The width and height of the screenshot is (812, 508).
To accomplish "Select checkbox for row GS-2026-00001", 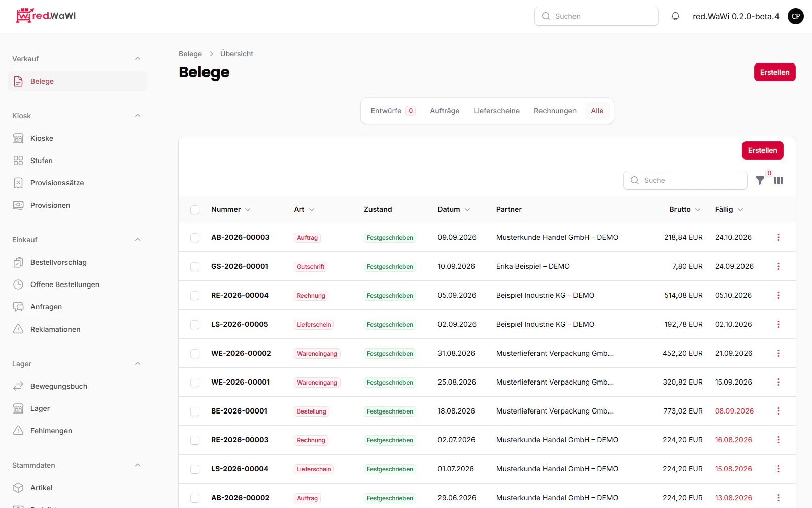I will [195, 267].
